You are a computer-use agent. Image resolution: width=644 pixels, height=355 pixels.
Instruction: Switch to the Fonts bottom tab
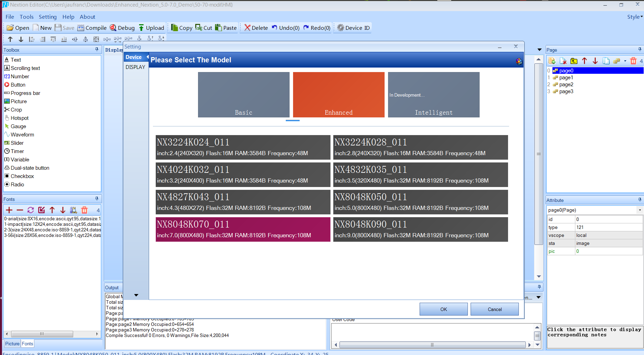[x=27, y=344]
